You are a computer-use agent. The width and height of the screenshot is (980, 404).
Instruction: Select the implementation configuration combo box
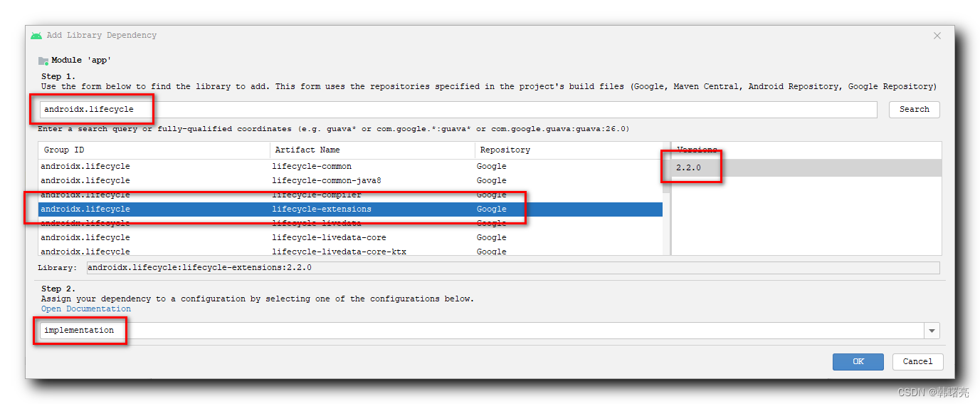tap(490, 331)
